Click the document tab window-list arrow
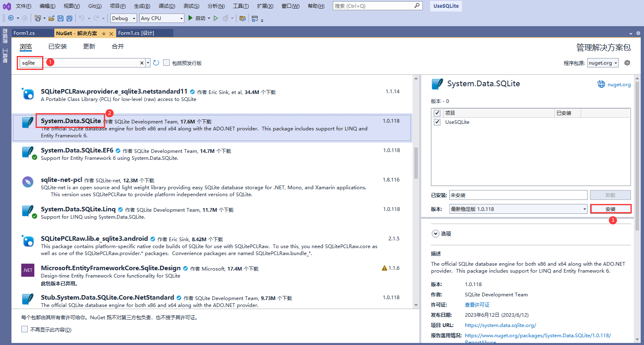Screen dimensions: 644x345 631,34
